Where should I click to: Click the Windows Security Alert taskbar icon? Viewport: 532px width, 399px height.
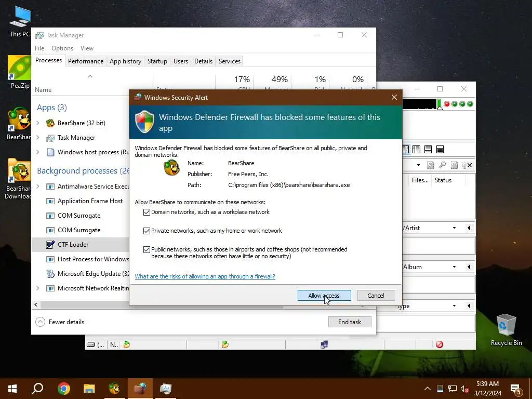click(140, 389)
